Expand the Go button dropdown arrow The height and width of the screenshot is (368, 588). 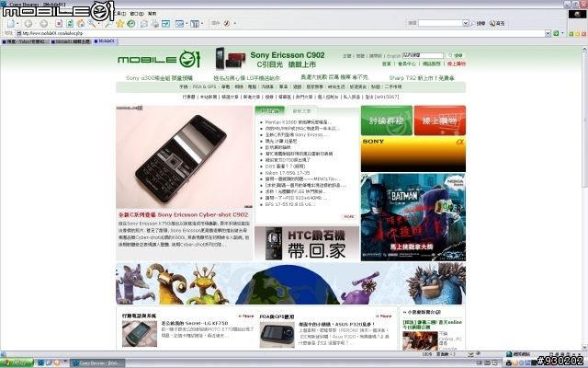point(562,33)
